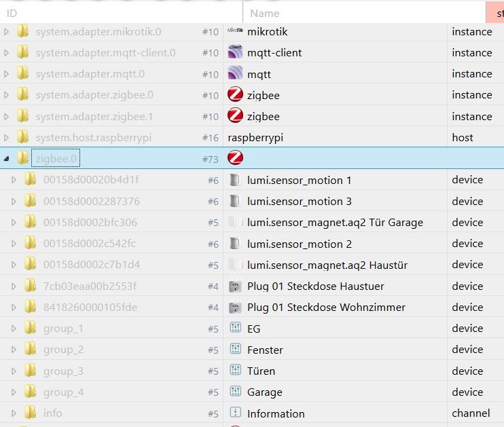Click motion sensor icon for lumi.sensor_motion 3
The height and width of the screenshot is (427, 504).
(235, 201)
